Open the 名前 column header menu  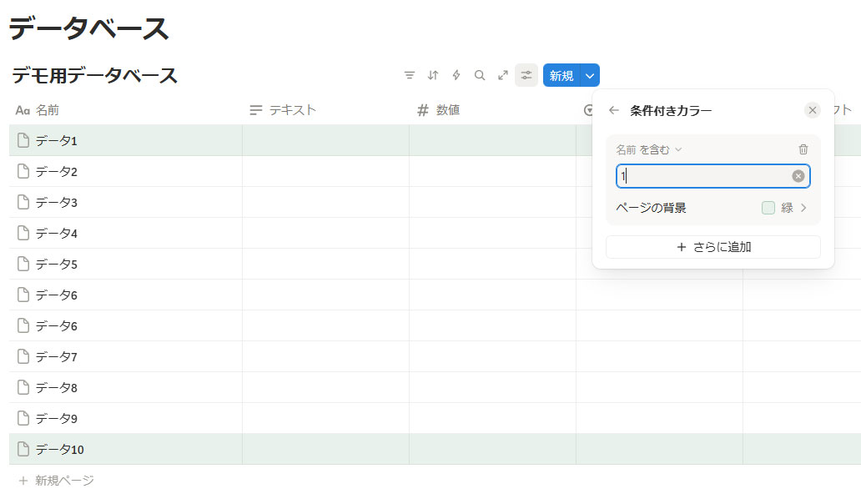click(47, 110)
